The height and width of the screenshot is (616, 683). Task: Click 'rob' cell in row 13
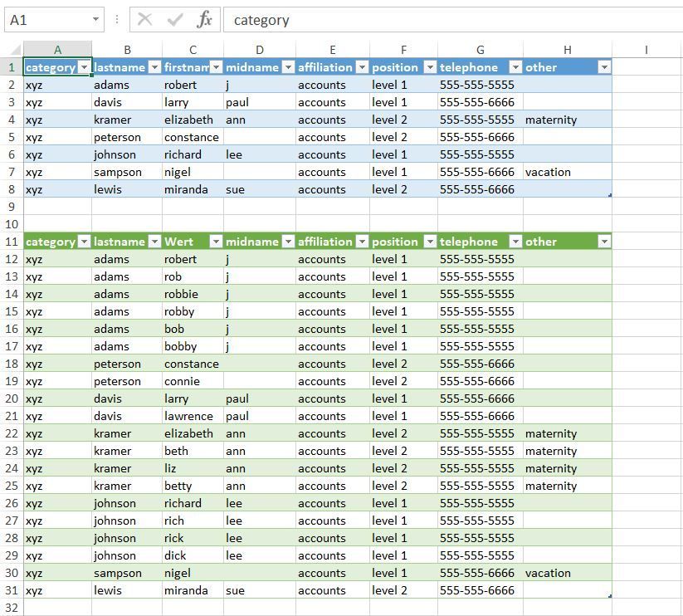coord(193,276)
